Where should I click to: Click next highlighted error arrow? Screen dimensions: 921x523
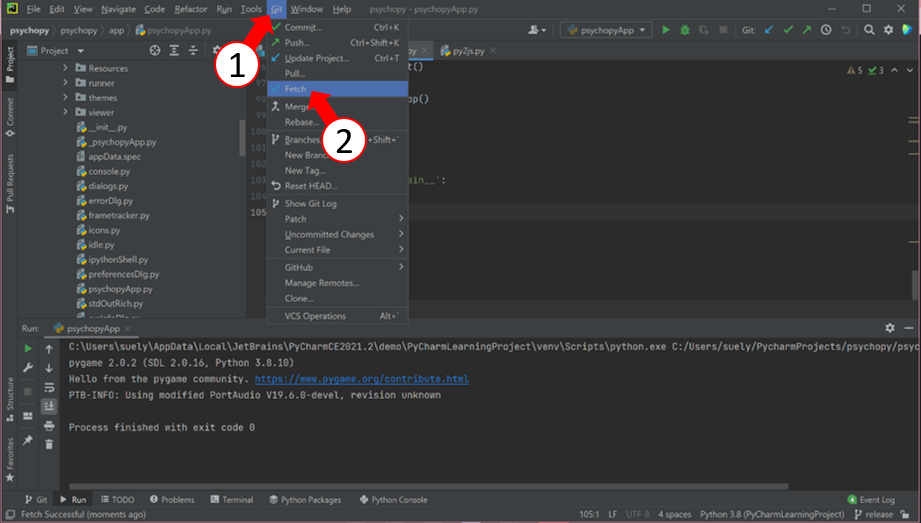909,71
